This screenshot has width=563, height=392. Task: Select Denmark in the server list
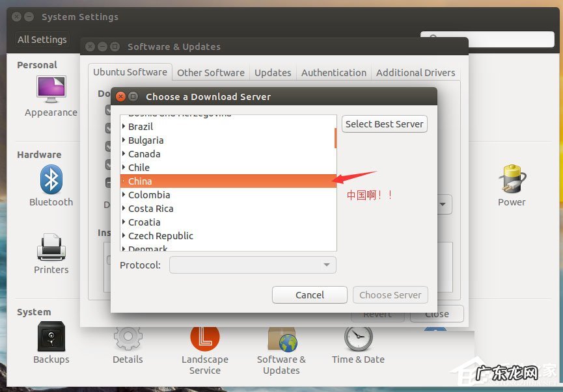coord(146,248)
